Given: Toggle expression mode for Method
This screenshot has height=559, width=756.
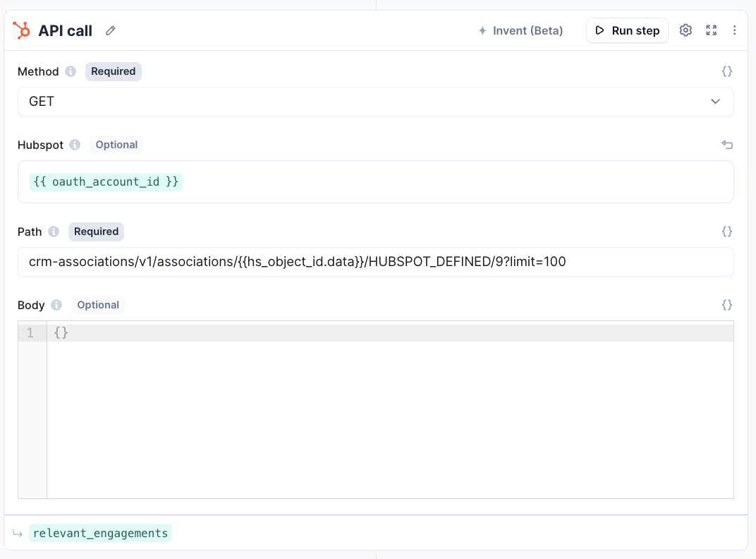Looking at the screenshot, I should [x=727, y=71].
